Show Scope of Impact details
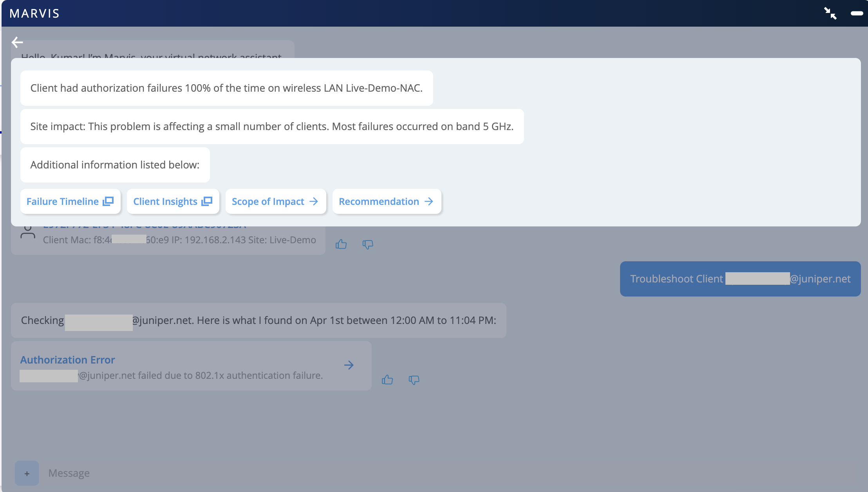Screen dimensions: 868x492 (275, 201)
